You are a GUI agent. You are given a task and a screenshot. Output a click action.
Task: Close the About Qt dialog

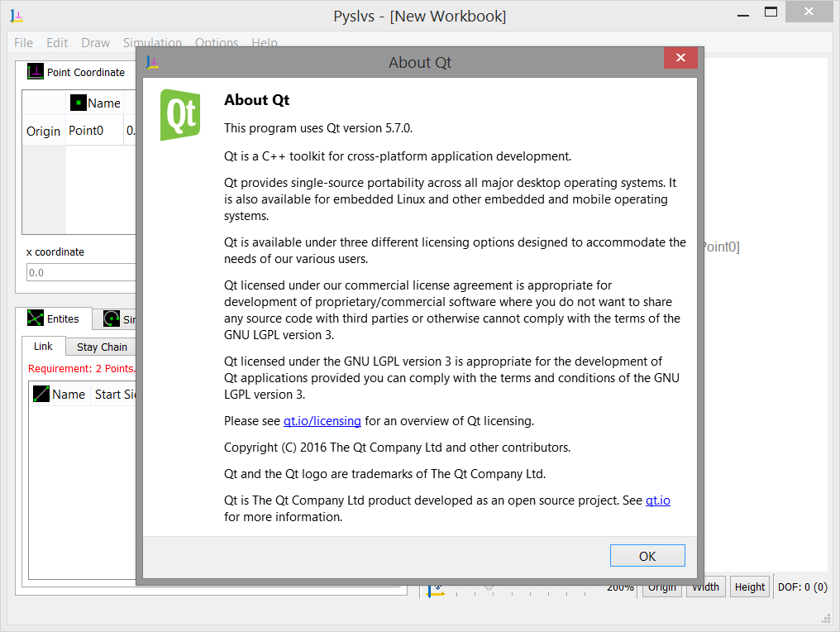[x=680, y=58]
